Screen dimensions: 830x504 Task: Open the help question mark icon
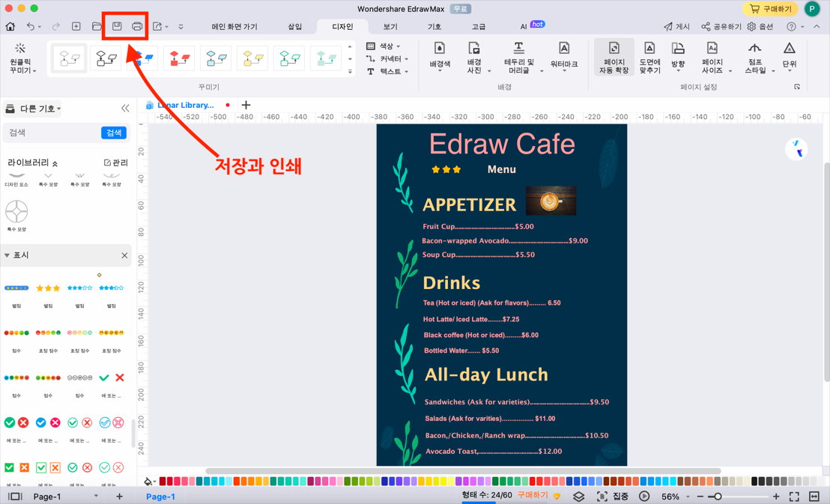(x=791, y=26)
